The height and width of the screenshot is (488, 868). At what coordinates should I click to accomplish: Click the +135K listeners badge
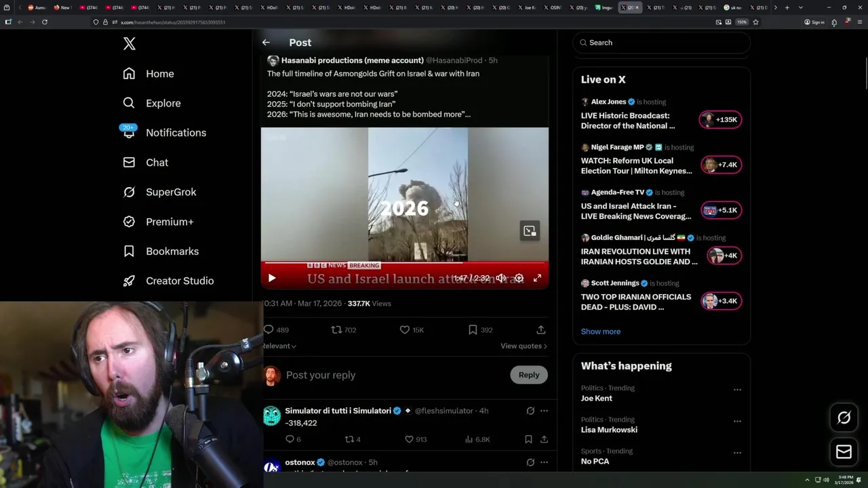click(x=720, y=120)
